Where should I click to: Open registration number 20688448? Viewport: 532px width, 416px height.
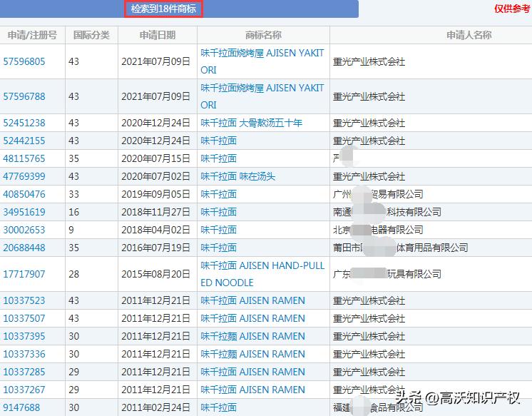24,248
